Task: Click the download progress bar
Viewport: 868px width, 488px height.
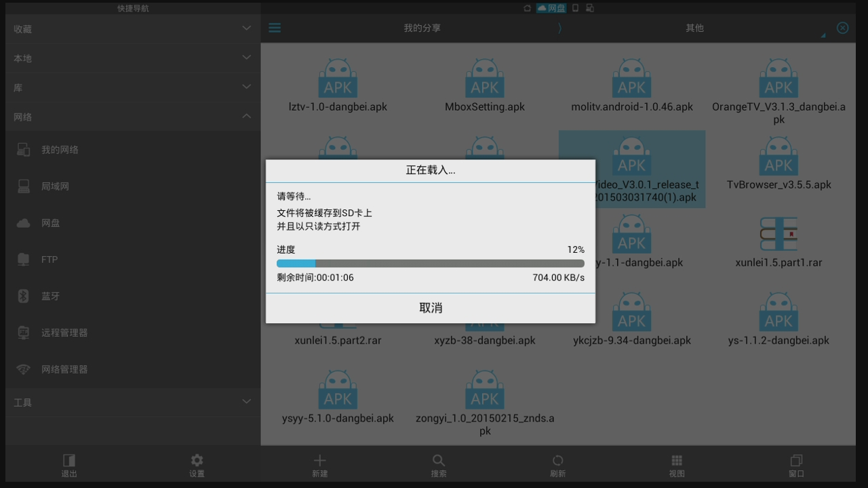Action: pyautogui.click(x=431, y=263)
